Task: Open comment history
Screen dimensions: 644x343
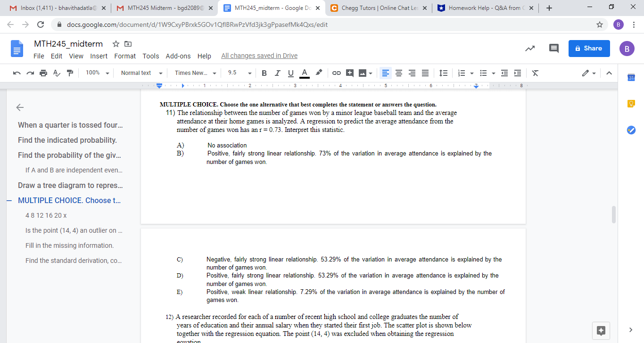Action: [553, 48]
